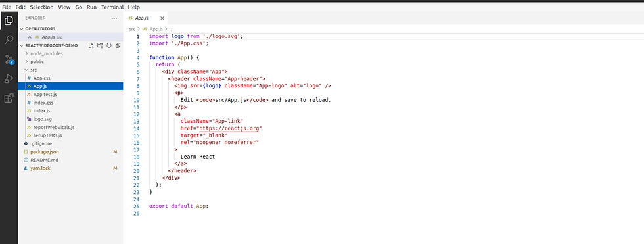Image resolution: width=644 pixels, height=244 pixels.
Task: Open package.json in the file tree
Action: pos(44,152)
